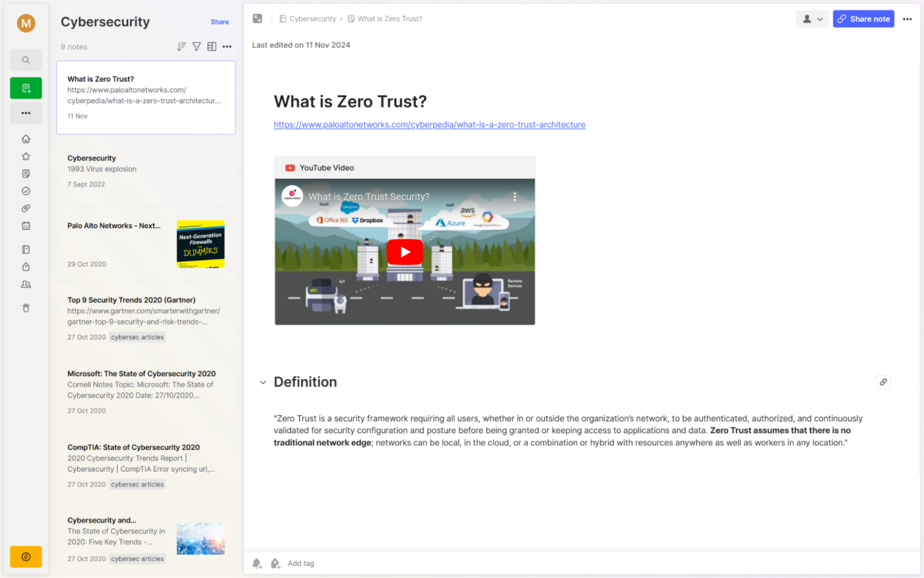Viewport: 924px width, 578px height.
Task: Open the paloaltonetworks zero trust link
Action: [430, 124]
